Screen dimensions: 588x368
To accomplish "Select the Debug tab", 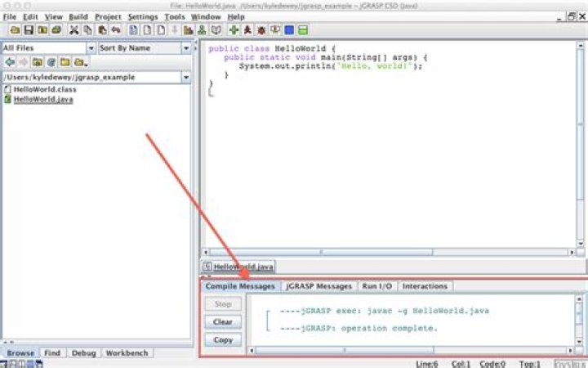I will click(83, 353).
